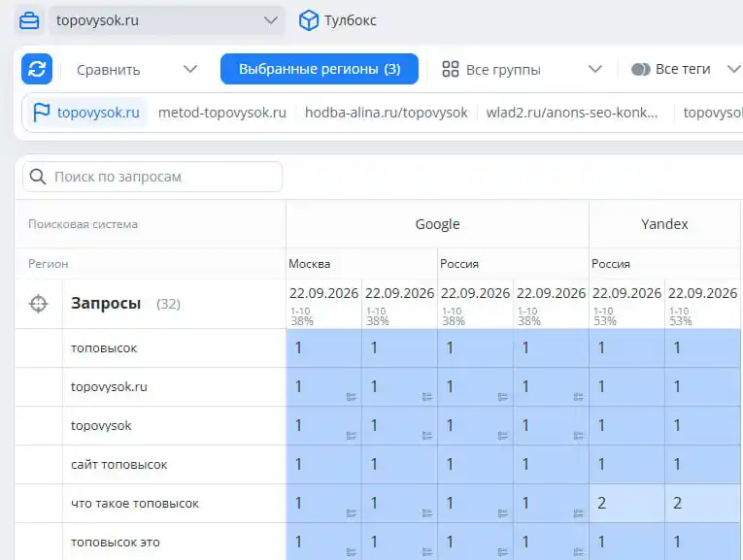Click the query что такое топовысок
The height and width of the screenshot is (560, 743).
[135, 503]
